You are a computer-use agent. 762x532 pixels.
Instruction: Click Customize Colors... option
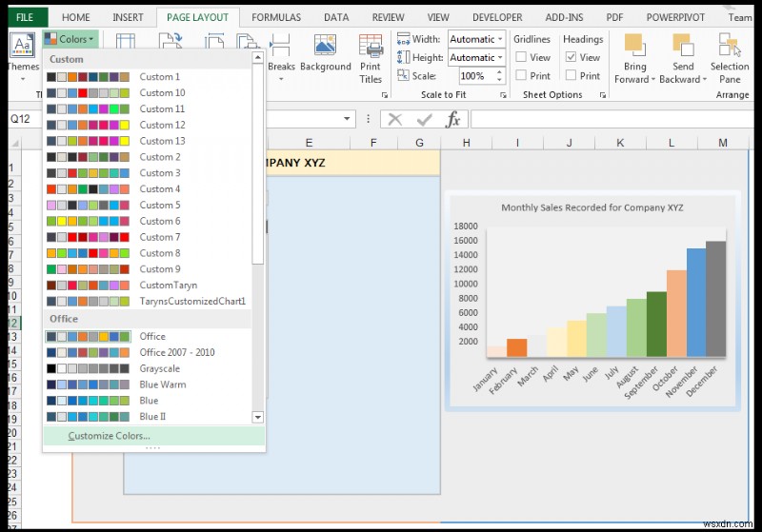[x=154, y=436]
